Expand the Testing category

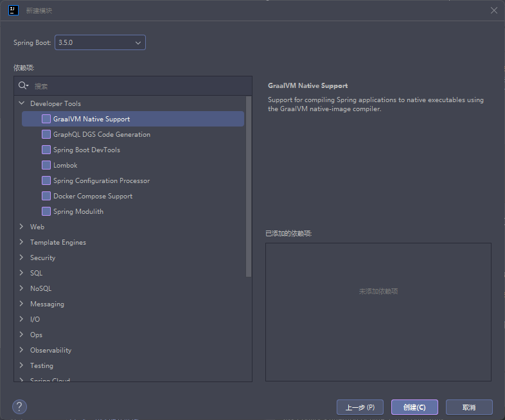pos(22,365)
